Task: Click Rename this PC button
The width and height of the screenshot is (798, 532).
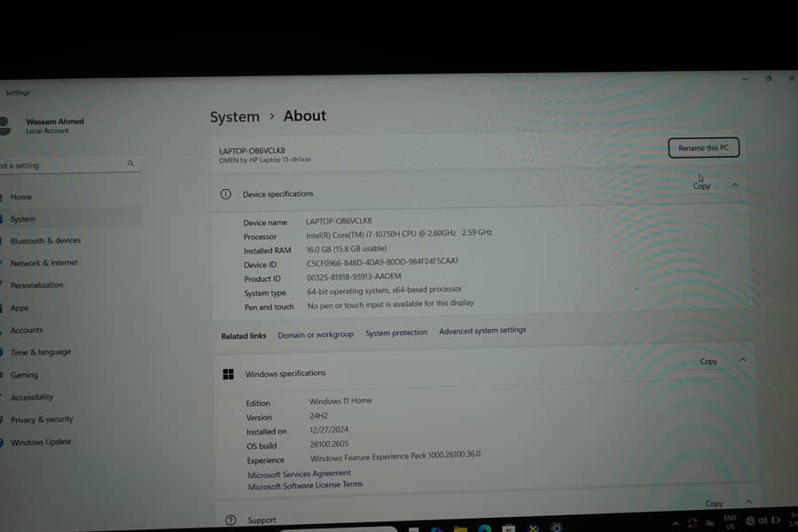Action: click(703, 148)
